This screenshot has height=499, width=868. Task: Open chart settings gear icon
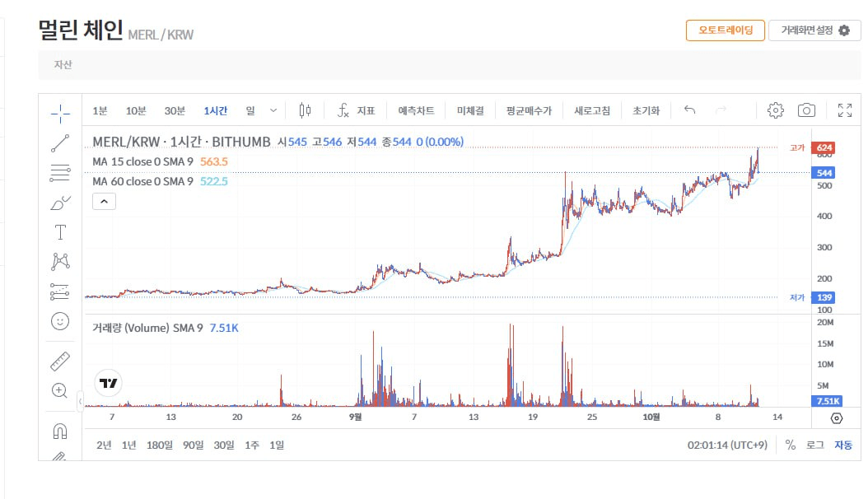pyautogui.click(x=775, y=110)
